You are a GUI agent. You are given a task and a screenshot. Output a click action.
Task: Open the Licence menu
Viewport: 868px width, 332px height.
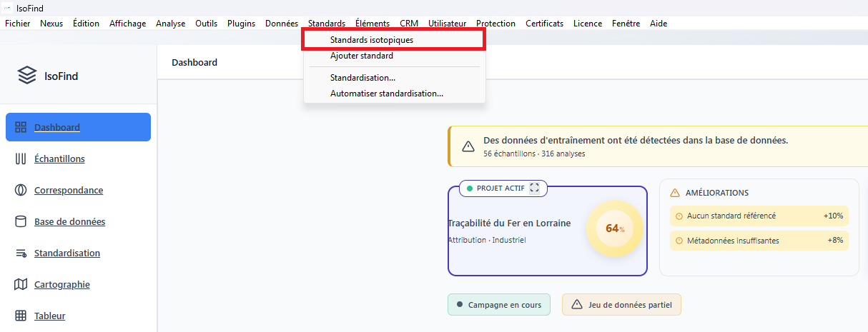point(588,24)
